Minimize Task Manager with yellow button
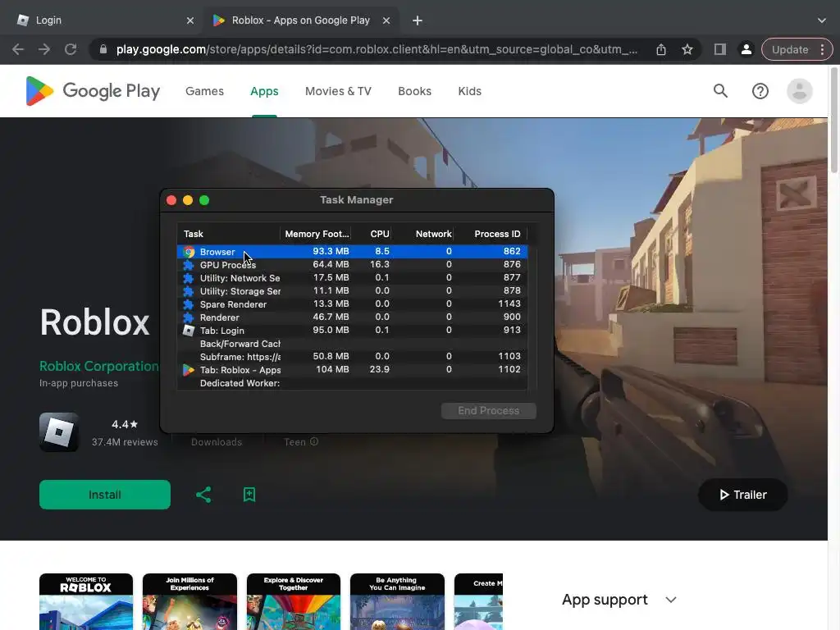The image size is (840, 630). (188, 200)
